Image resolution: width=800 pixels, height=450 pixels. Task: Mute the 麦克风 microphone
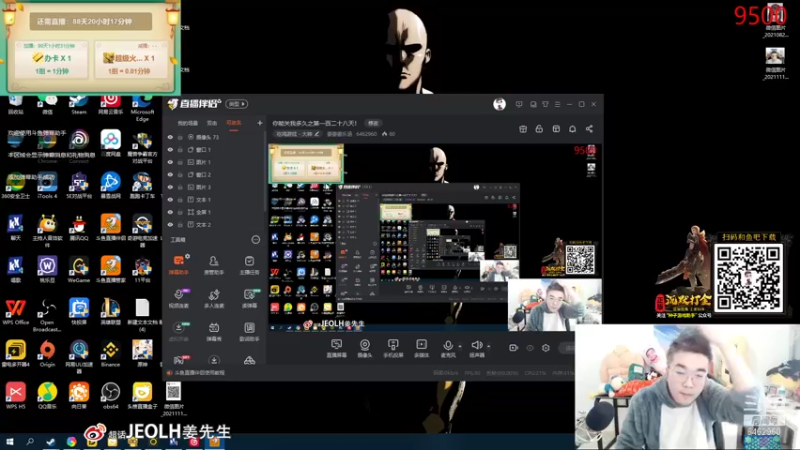click(448, 348)
